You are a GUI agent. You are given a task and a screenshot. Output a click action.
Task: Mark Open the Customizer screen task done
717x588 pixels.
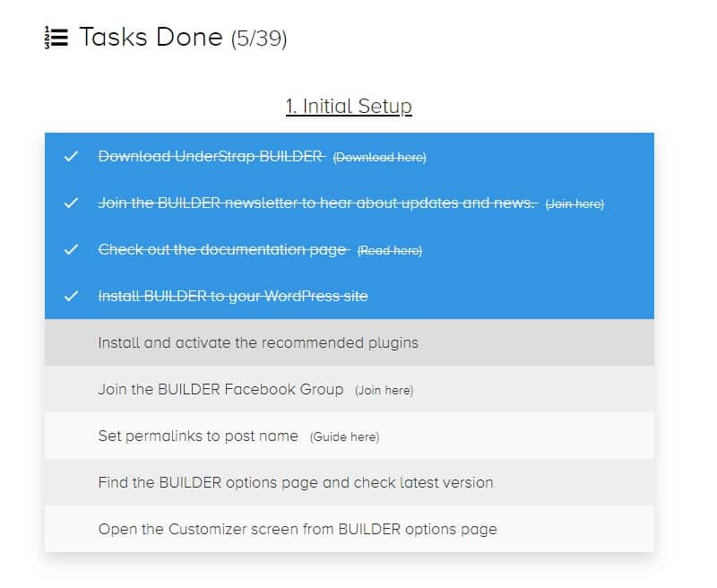[x=298, y=529]
